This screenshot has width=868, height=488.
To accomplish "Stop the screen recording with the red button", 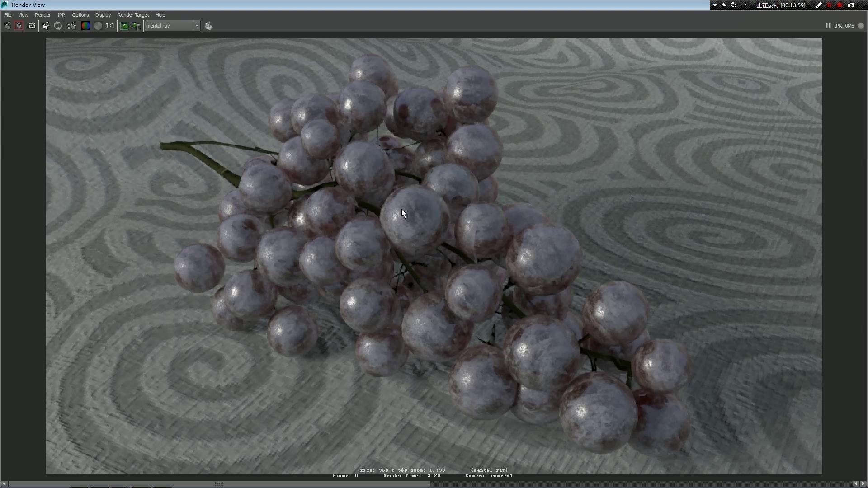I will point(840,5).
